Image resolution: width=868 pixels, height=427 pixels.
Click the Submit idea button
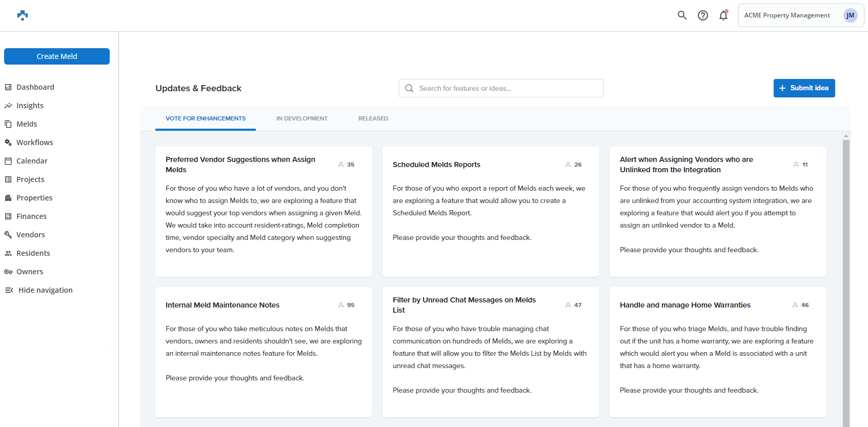(804, 88)
